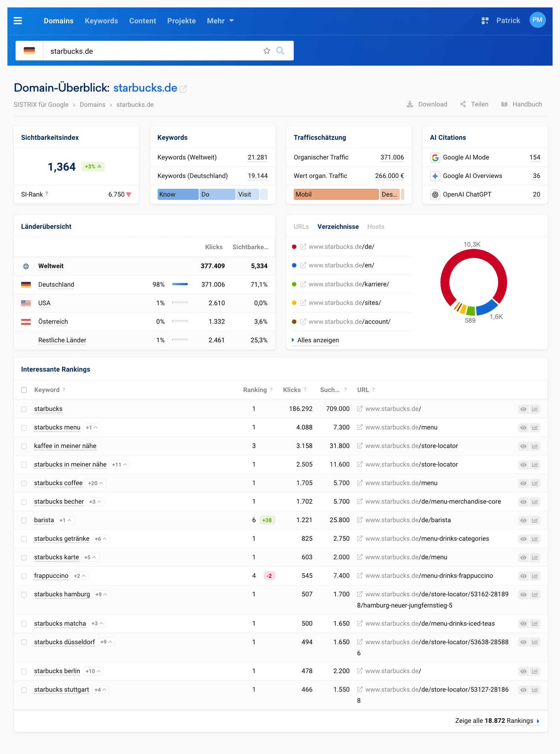Image resolution: width=560 pixels, height=754 pixels.
Task: Click chart icon in starbucks menu row
Action: [x=535, y=428]
